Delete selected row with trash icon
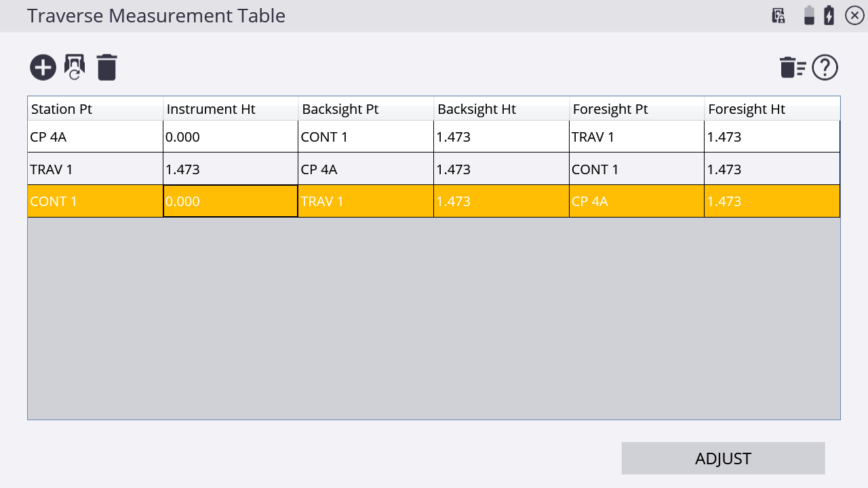The image size is (868, 488). [x=106, y=68]
